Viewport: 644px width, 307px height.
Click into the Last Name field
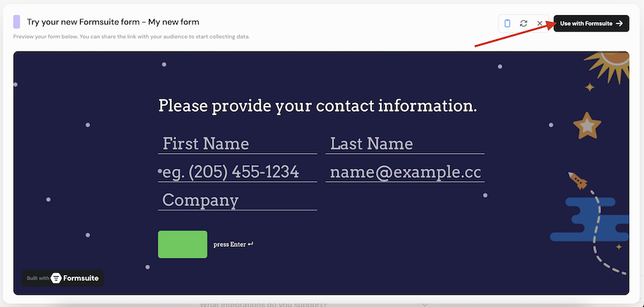tap(405, 144)
